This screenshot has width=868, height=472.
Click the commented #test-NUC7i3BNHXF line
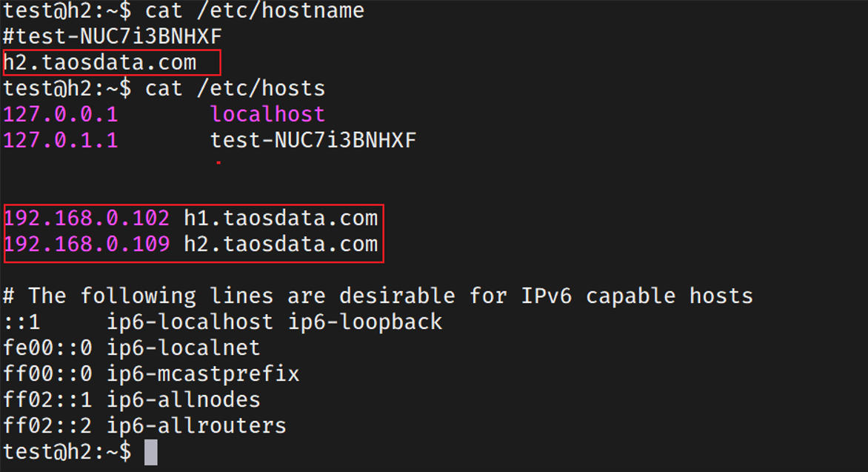tap(113, 36)
